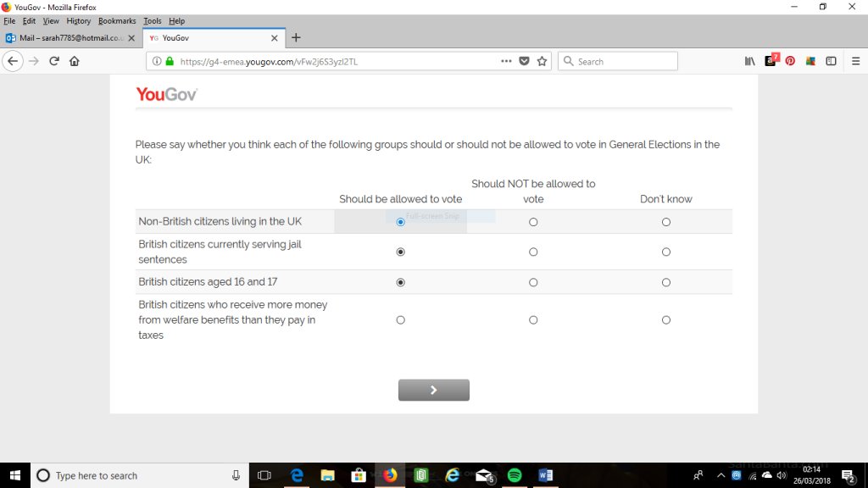Open the sidebar view toolbar icon
The image size is (868, 488).
(x=830, y=61)
